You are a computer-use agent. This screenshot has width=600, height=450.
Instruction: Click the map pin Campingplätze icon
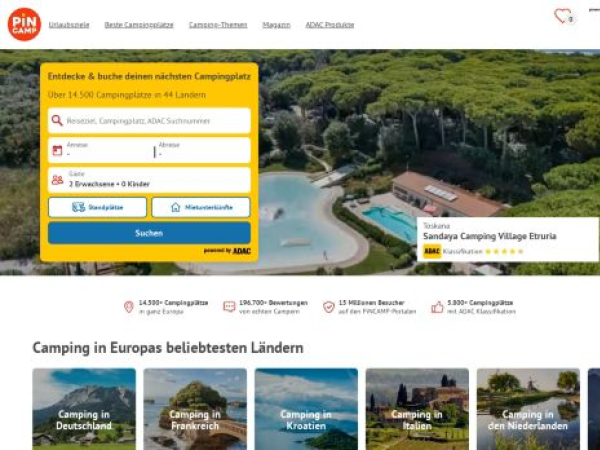tap(129, 307)
